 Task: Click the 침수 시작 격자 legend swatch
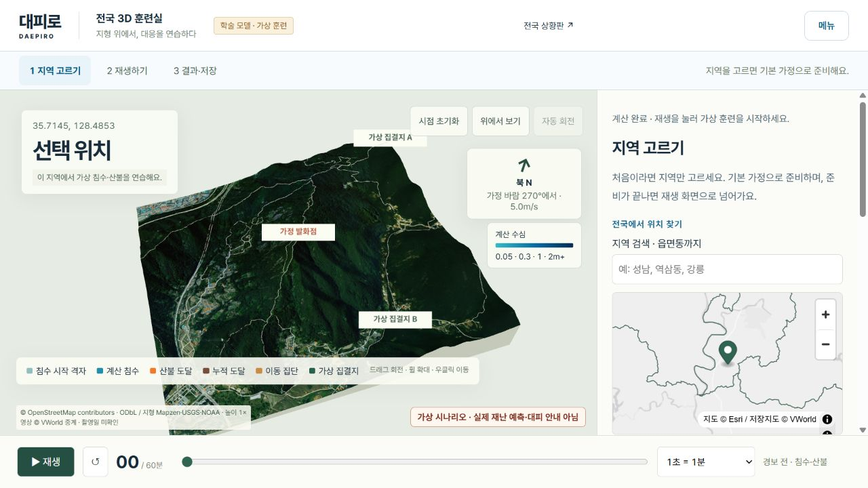29,371
